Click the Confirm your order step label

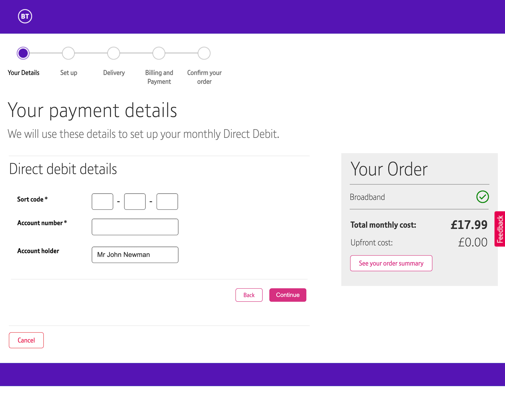(x=204, y=77)
